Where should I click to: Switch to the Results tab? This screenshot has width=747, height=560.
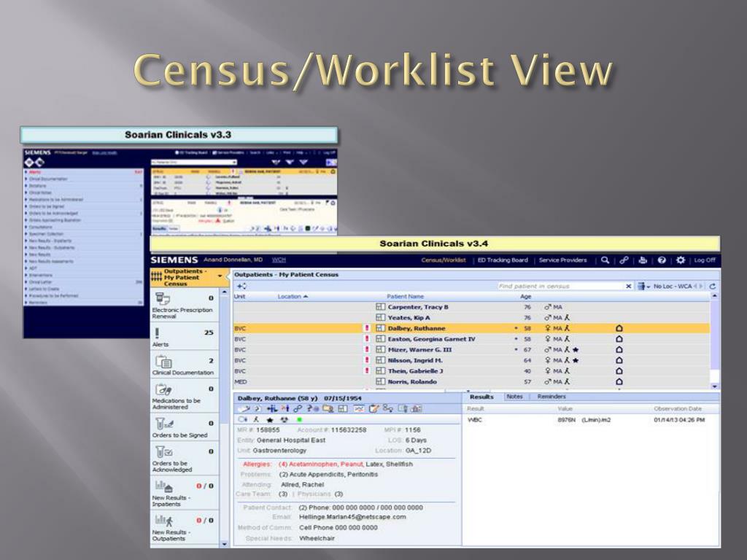(x=481, y=397)
